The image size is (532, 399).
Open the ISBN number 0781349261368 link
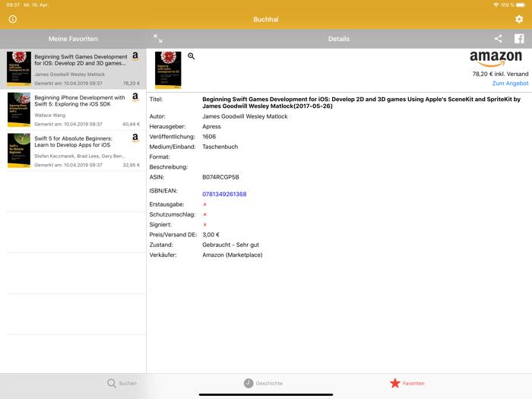pyautogui.click(x=224, y=195)
